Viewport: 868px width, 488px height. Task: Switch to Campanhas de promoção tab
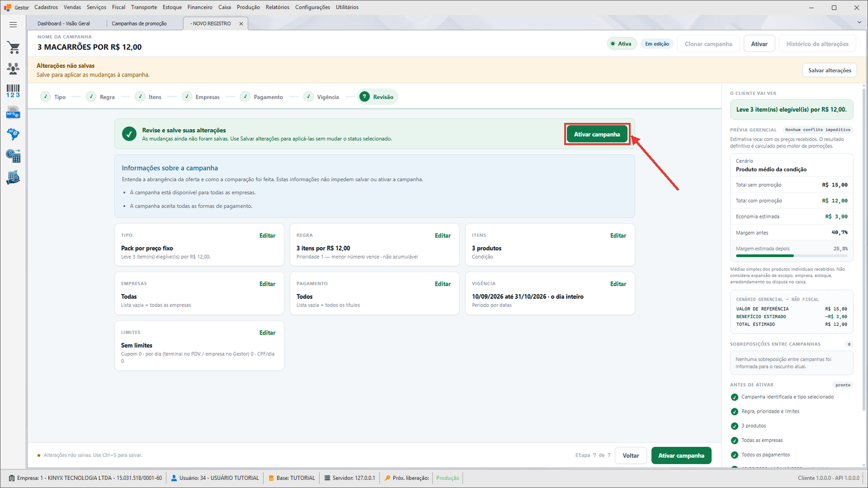(x=139, y=23)
